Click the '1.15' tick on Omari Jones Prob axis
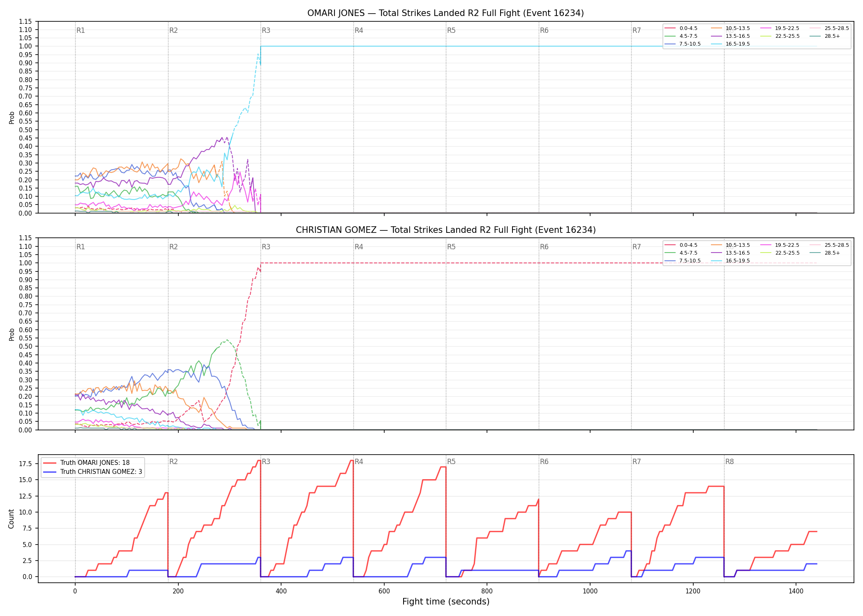The height and width of the screenshot is (616, 863). point(25,21)
